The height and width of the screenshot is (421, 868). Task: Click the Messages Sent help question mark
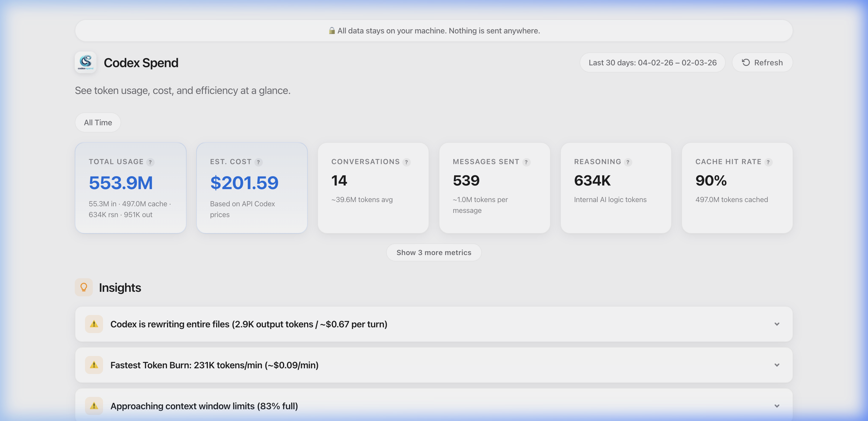click(526, 162)
